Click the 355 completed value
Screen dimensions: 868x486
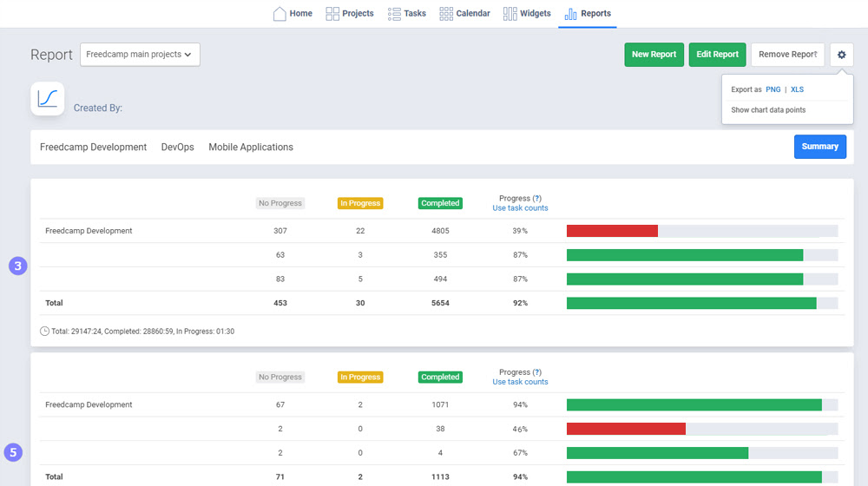click(x=440, y=254)
